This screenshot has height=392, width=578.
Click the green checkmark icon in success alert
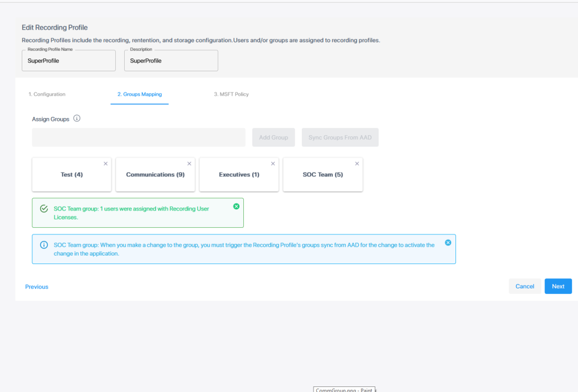pos(44,209)
